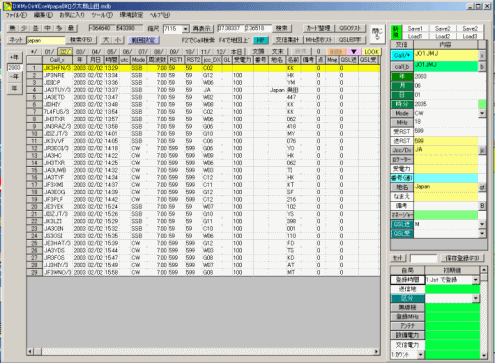The image size is (495, 363).
Task: Click the 交順 sort button
Action: [x=258, y=52]
